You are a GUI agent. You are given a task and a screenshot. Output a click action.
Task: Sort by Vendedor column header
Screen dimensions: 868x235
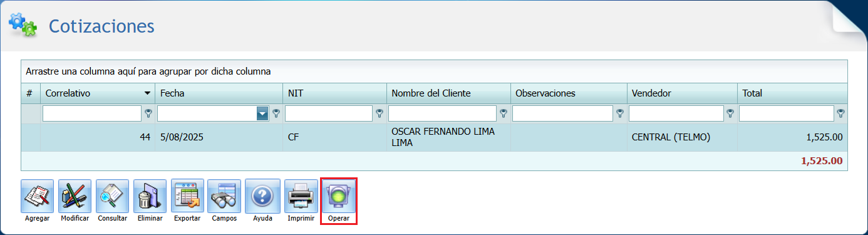tap(682, 93)
